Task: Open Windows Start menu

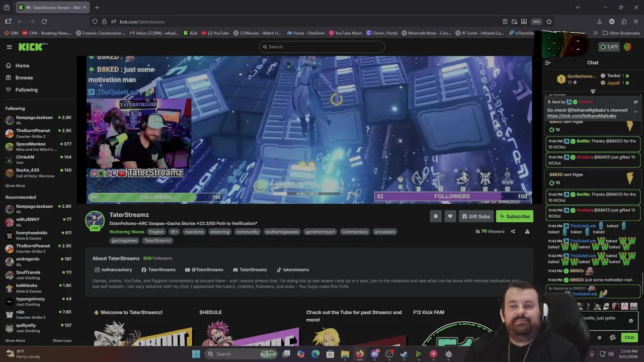Action: click(196, 354)
